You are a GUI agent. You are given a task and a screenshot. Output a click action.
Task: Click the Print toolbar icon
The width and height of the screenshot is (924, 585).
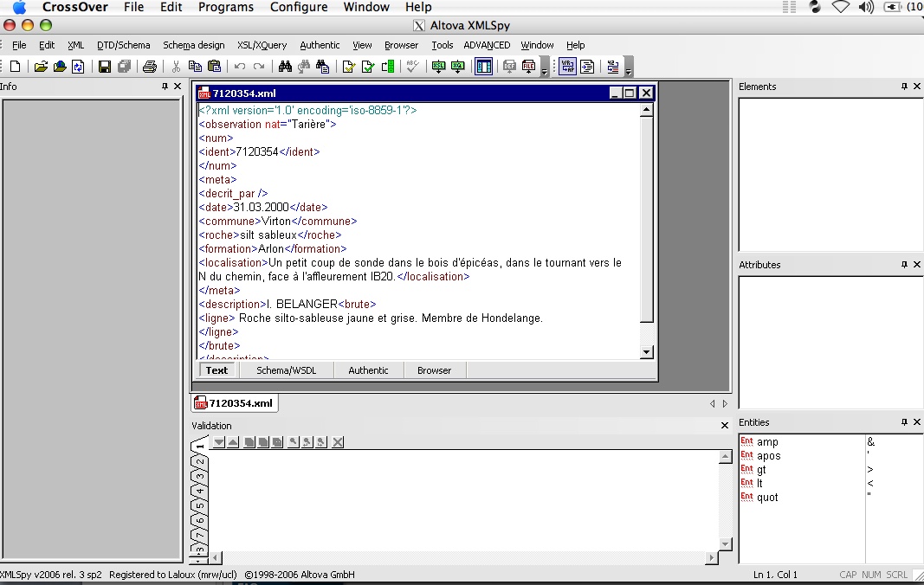click(151, 66)
